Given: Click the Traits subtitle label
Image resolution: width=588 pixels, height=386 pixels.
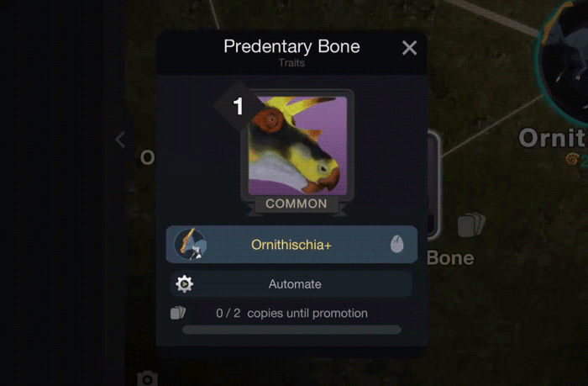Looking at the screenshot, I should coord(291,63).
